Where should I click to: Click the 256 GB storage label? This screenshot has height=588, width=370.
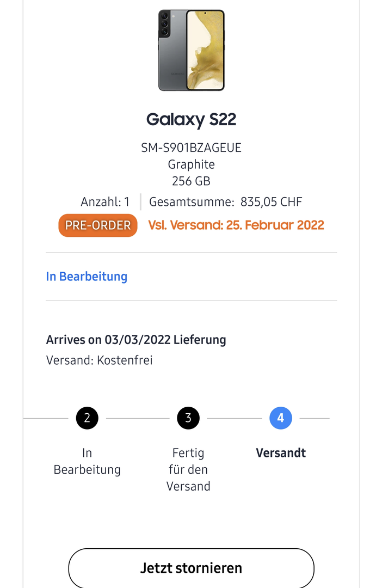(x=192, y=181)
